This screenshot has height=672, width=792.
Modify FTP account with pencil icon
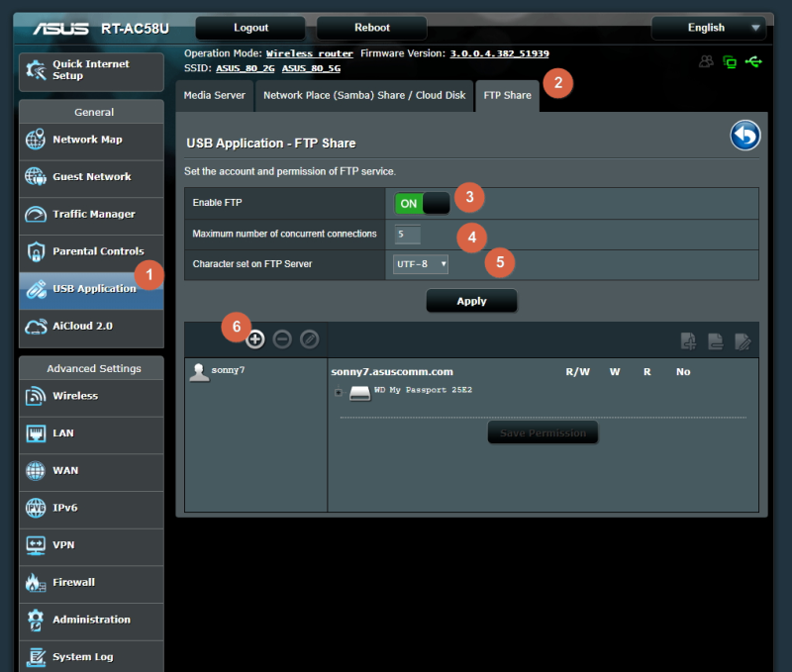[x=310, y=339]
